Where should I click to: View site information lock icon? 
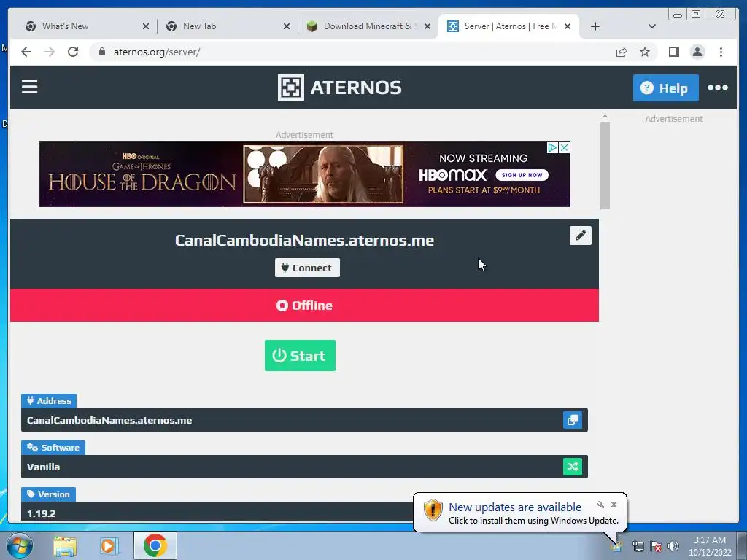click(x=101, y=52)
